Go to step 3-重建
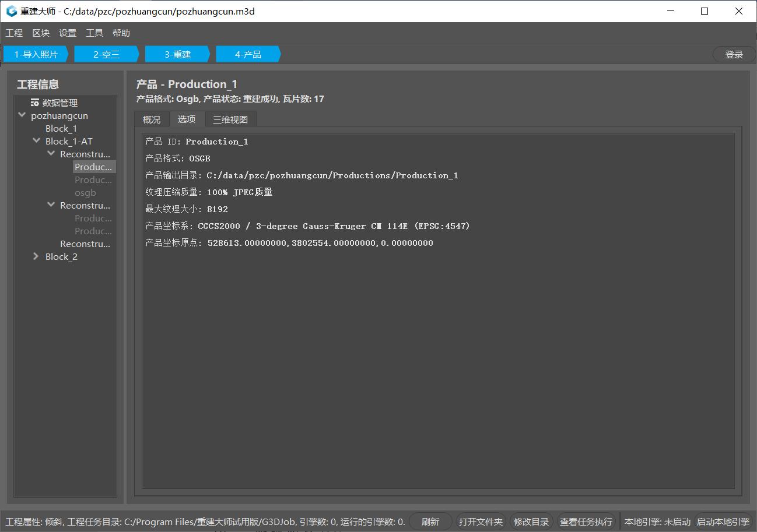757x532 pixels. click(178, 54)
